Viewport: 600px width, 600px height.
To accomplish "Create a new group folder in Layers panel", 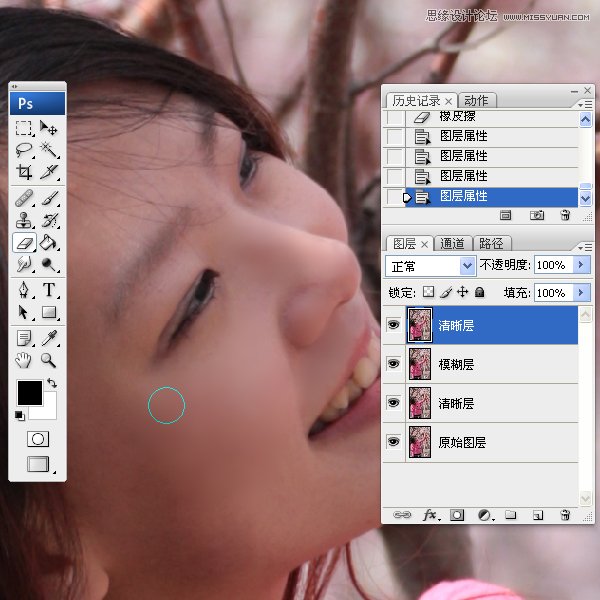I will (510, 515).
